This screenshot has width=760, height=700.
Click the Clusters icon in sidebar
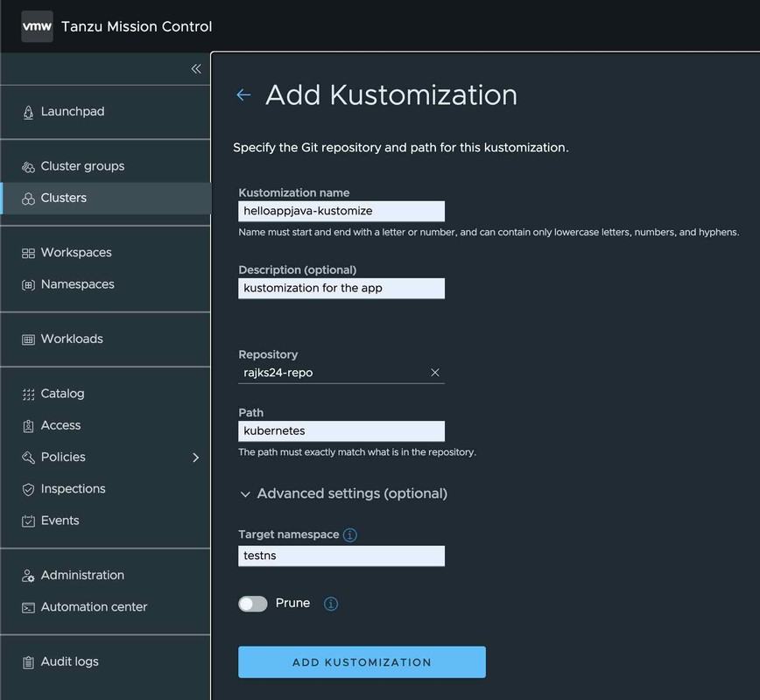[28, 199]
